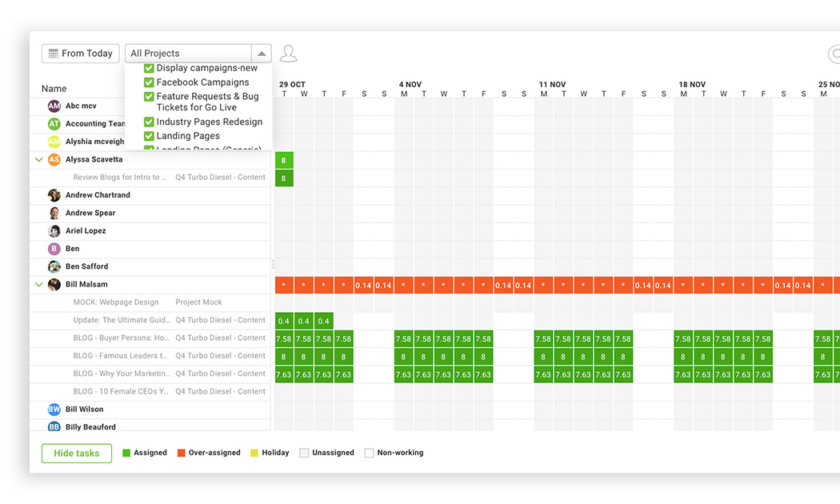Click the Unassigned legend box

point(304,453)
